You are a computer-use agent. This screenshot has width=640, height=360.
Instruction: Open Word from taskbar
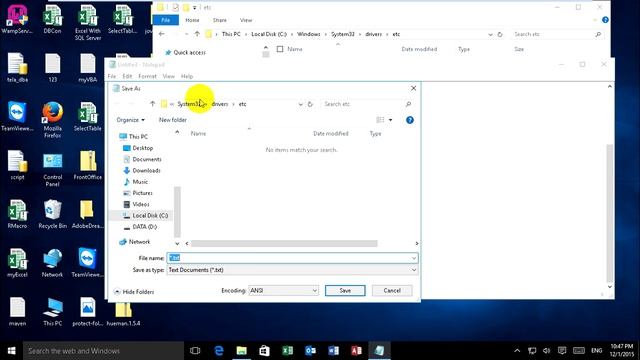click(333, 351)
